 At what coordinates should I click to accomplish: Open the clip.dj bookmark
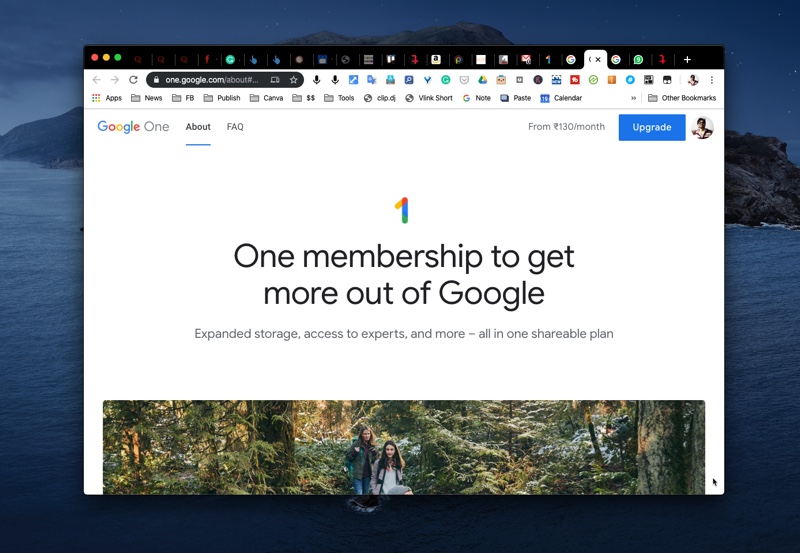pos(380,98)
